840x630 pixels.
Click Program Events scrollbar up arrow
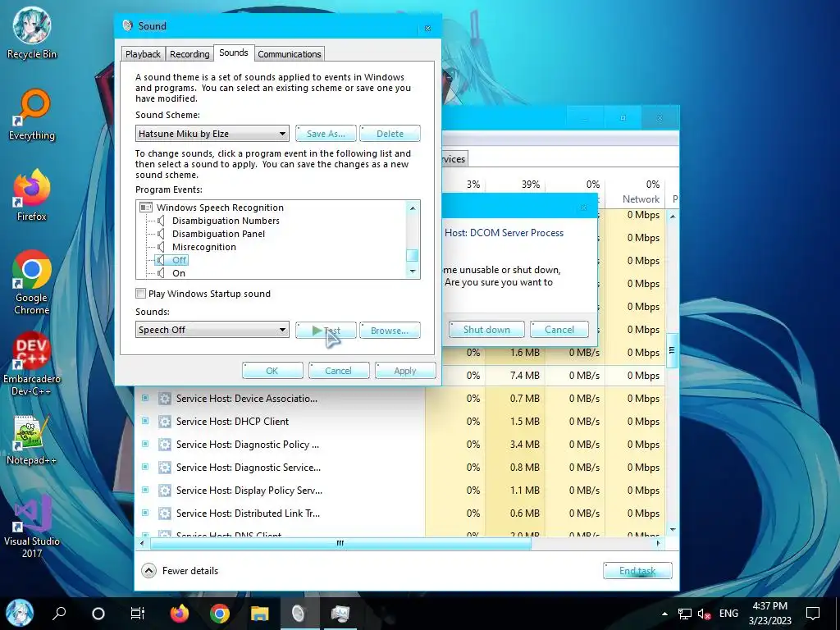(x=413, y=208)
